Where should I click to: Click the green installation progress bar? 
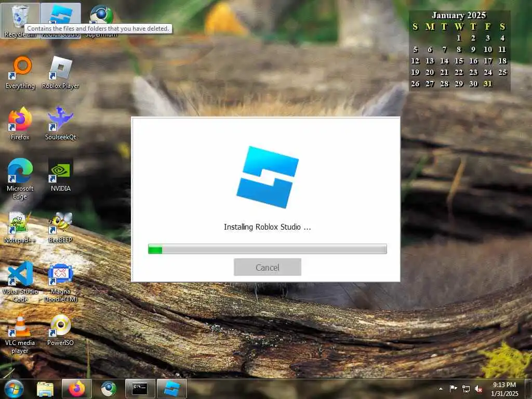[x=268, y=249]
